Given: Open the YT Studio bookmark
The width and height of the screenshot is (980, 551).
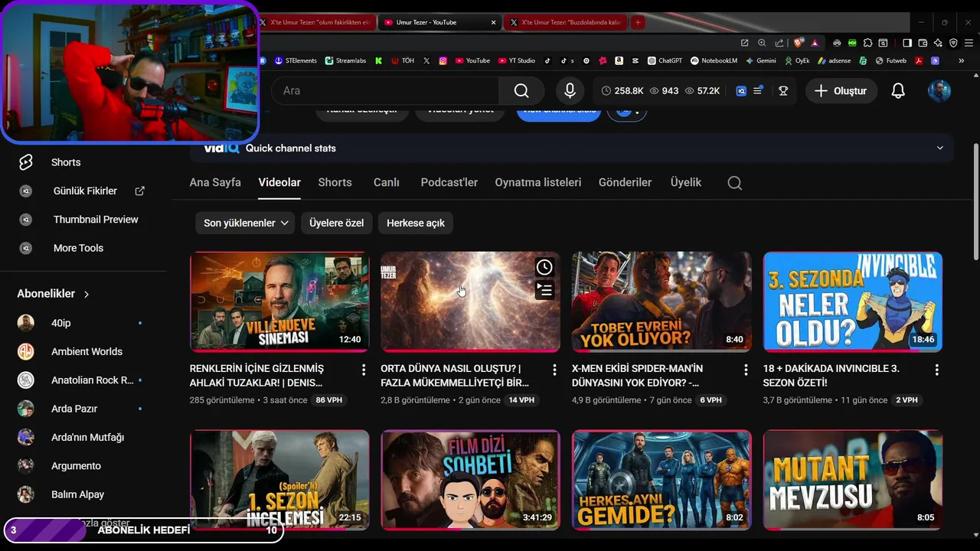Looking at the screenshot, I should [516, 60].
